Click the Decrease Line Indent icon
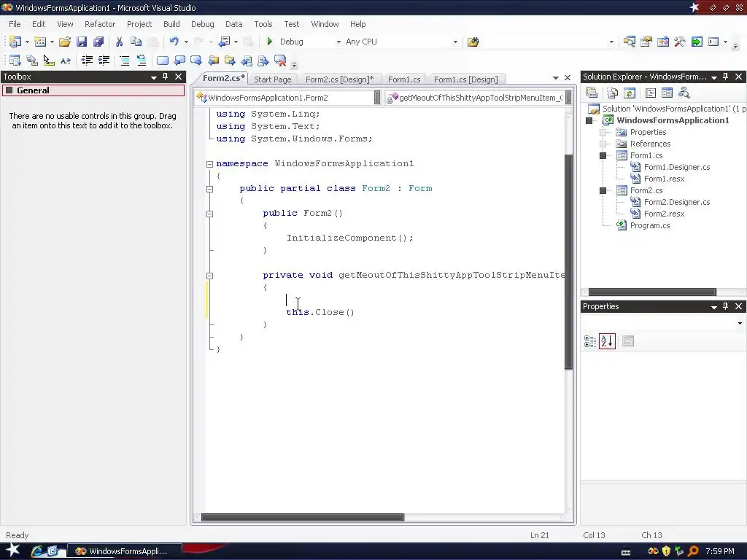Screen dimensions: 747x560 click(x=88, y=61)
